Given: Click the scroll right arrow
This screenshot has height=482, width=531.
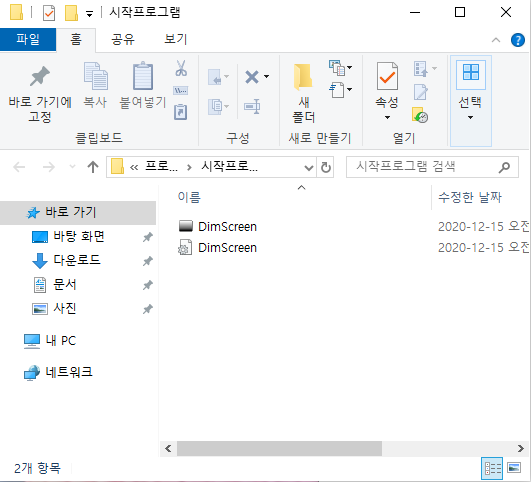Looking at the screenshot, I should 521,448.
